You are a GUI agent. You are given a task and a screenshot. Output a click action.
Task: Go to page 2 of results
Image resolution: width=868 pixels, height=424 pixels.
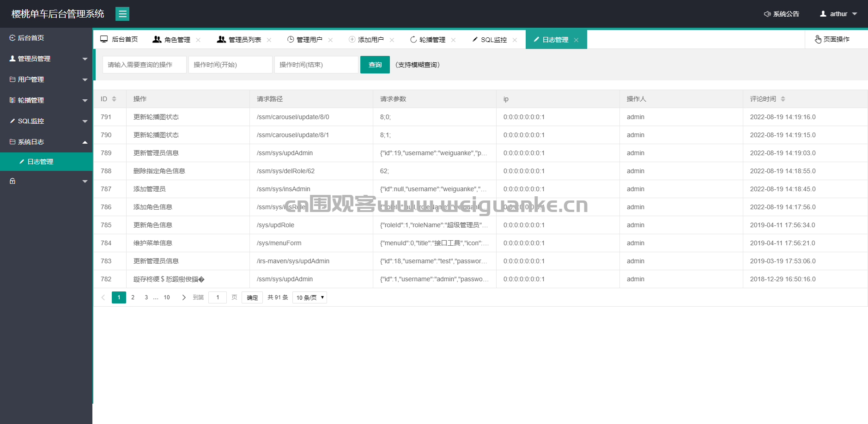coord(133,297)
